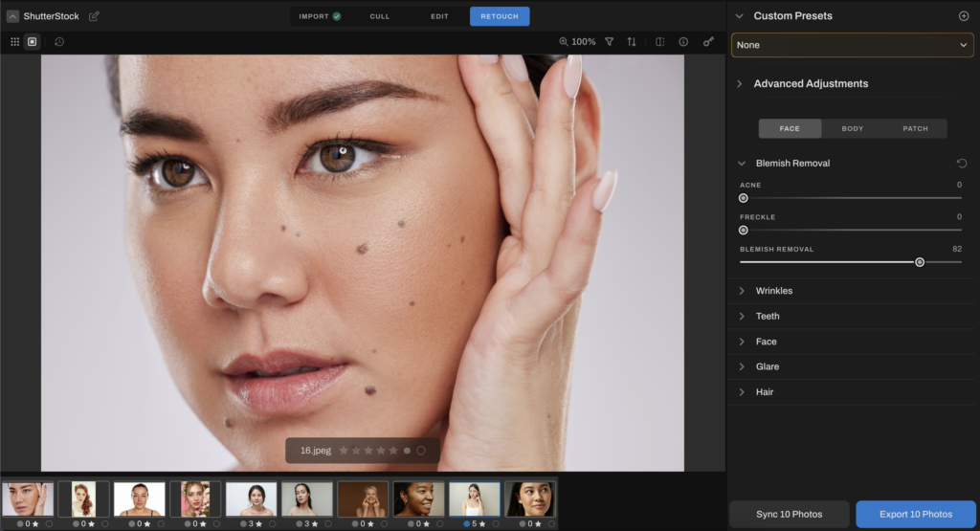980x531 pixels.
Task: Expand the Wrinkles section
Action: (x=773, y=291)
